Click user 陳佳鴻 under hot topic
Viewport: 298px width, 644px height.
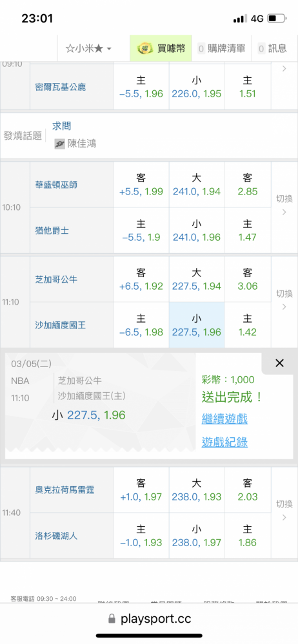point(81,144)
